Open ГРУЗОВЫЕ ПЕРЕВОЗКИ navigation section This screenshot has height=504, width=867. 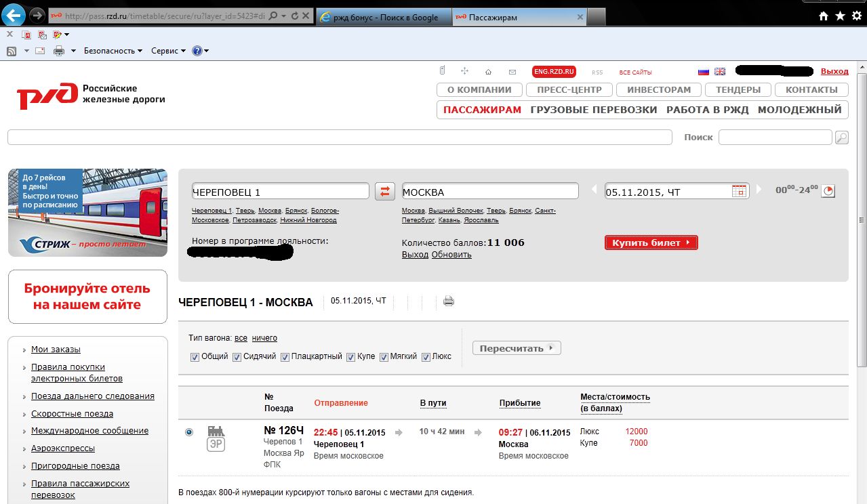click(593, 110)
